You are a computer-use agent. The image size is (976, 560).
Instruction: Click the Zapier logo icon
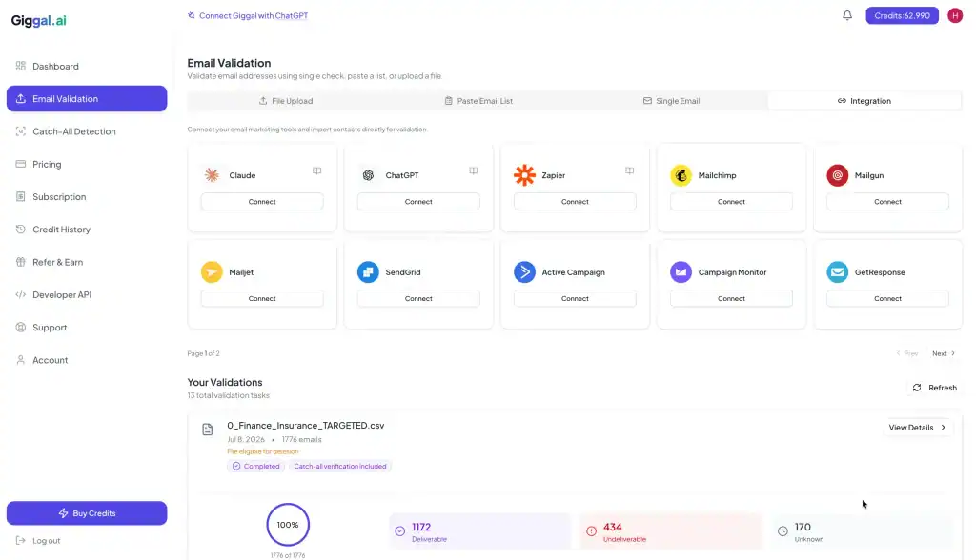click(524, 175)
